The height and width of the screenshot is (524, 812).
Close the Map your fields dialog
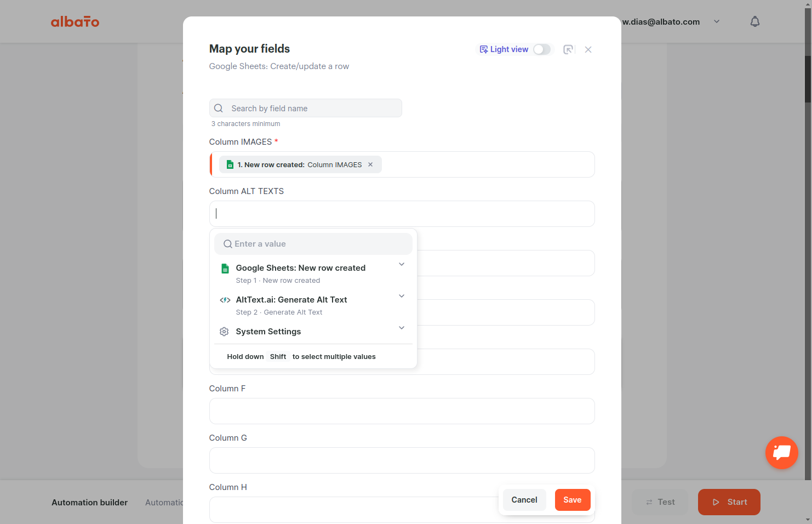click(588, 49)
